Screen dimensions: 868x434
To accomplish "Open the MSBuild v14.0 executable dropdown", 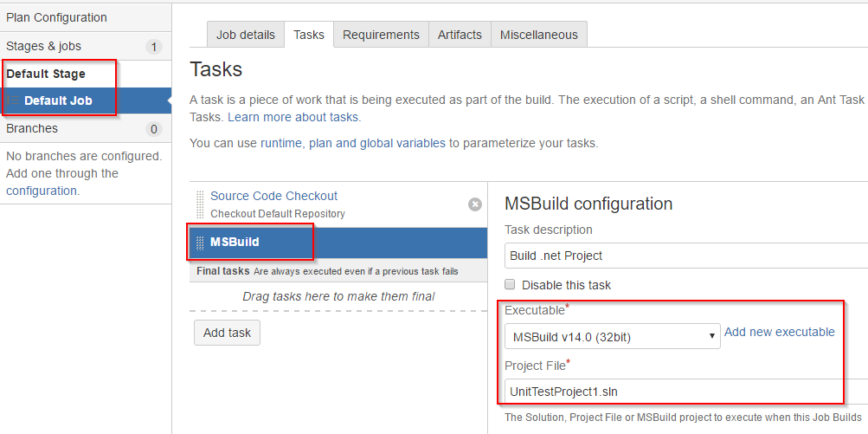I will (612, 336).
